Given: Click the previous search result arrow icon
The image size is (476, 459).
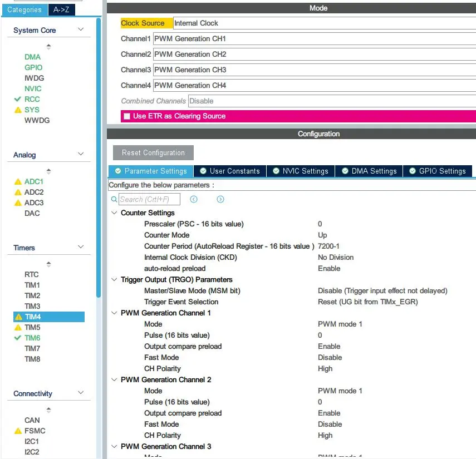Looking at the screenshot, I should [194, 199].
